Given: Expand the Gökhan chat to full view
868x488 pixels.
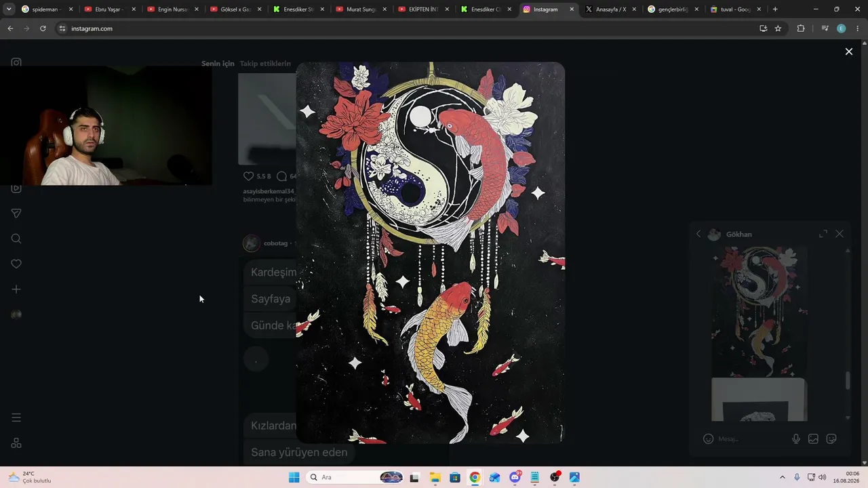Looking at the screenshot, I should click(823, 234).
